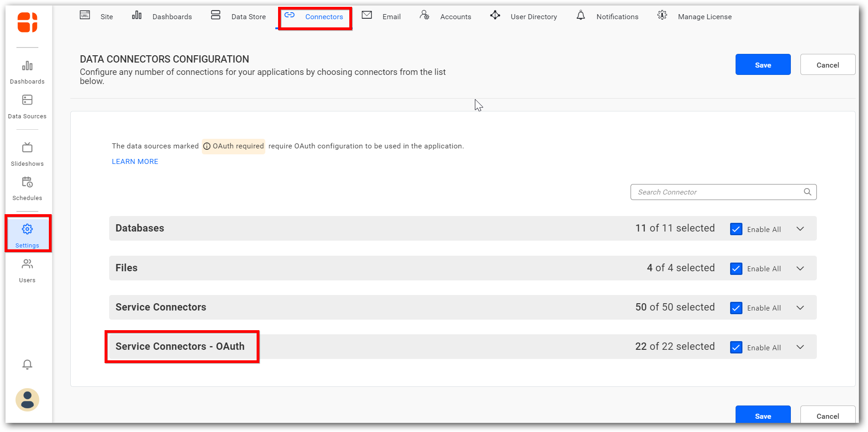Expand the Files section chevron
The image size is (868, 432).
[x=800, y=269]
